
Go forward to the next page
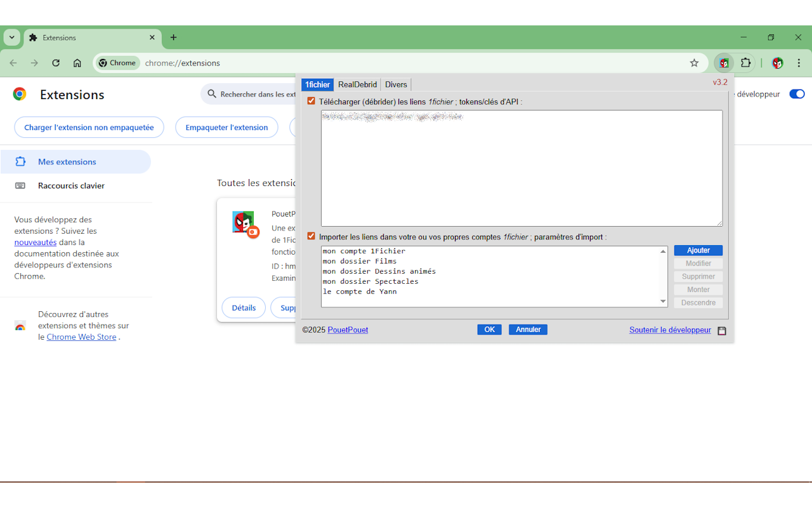click(34, 63)
